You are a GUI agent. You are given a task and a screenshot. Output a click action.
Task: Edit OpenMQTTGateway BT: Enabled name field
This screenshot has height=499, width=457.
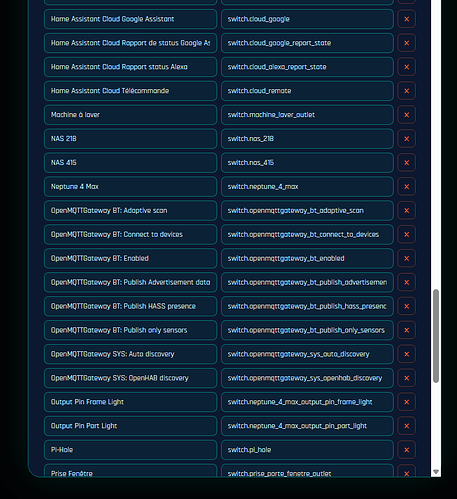(130, 258)
